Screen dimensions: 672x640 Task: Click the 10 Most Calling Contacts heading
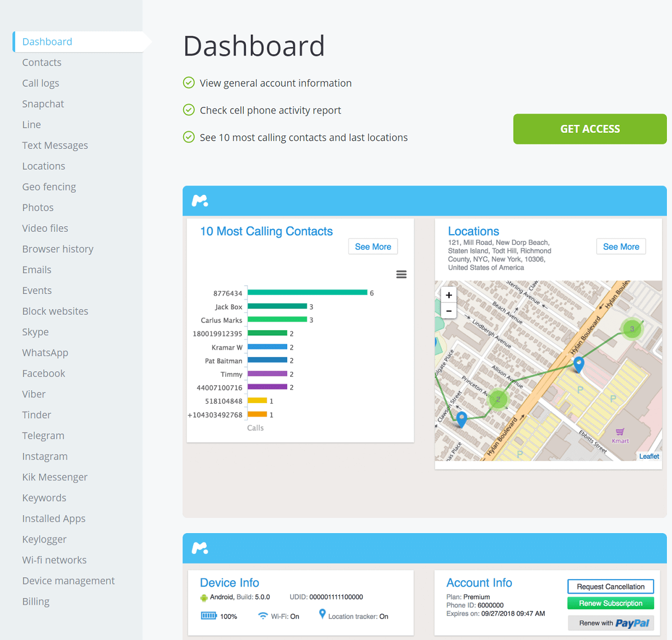(x=267, y=231)
